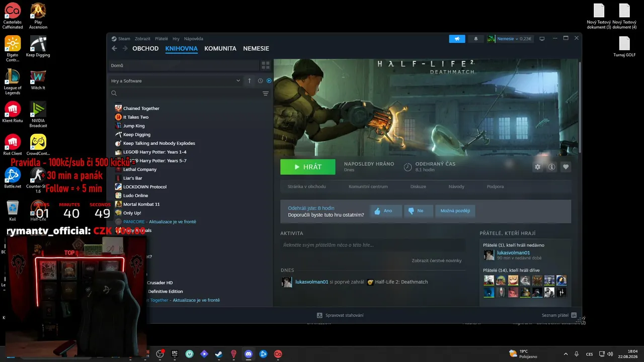Click Epic Games icon in the taskbar

[x=175, y=354]
